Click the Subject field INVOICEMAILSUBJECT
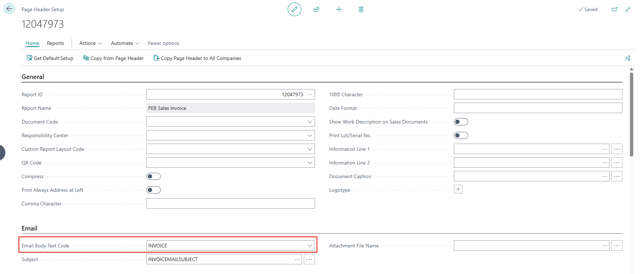This screenshot has height=274, width=644. coord(224,259)
